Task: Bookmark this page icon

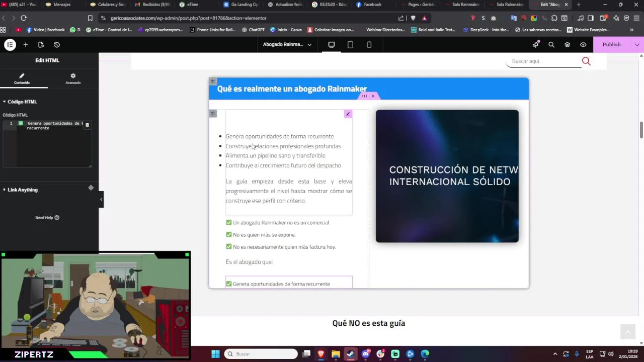Action: (x=90, y=18)
